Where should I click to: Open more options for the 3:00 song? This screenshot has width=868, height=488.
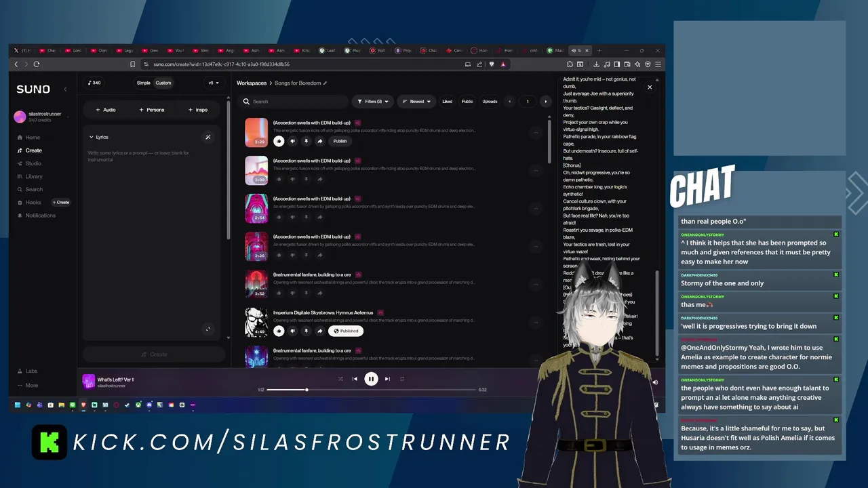pos(536,171)
